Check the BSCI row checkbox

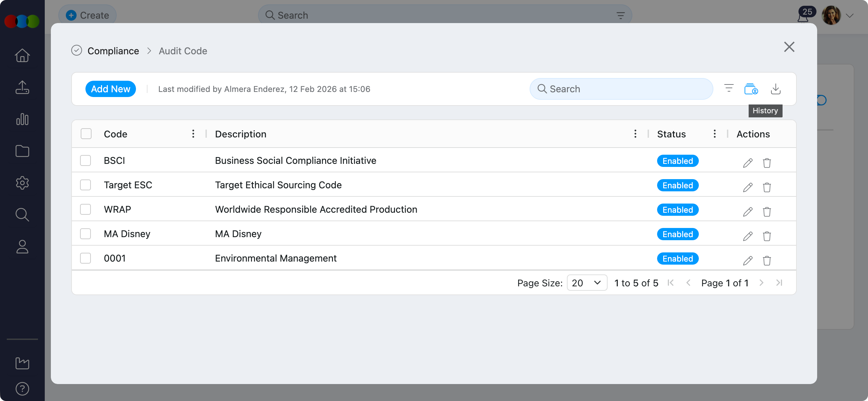click(85, 160)
